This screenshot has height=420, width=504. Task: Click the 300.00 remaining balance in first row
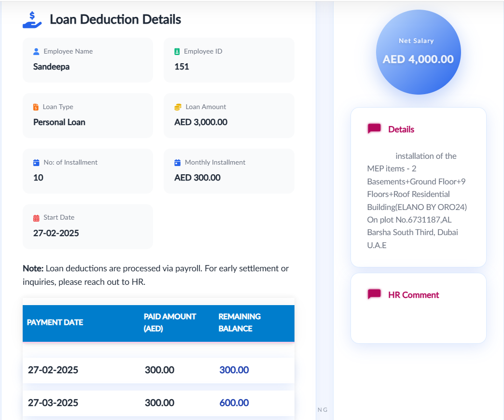tap(234, 370)
